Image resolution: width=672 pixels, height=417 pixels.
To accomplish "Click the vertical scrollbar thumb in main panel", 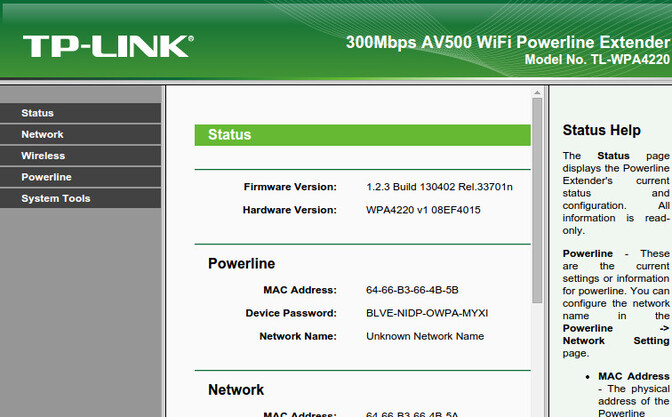I will point(538,200).
